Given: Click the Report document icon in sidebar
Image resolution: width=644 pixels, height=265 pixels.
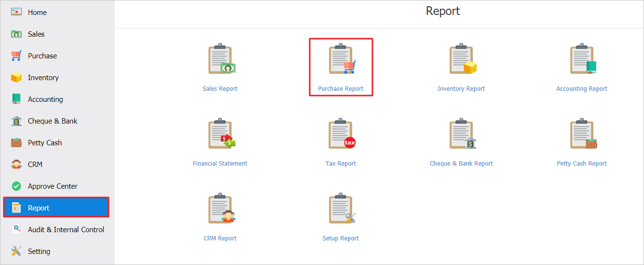Looking at the screenshot, I should pyautogui.click(x=16, y=208).
